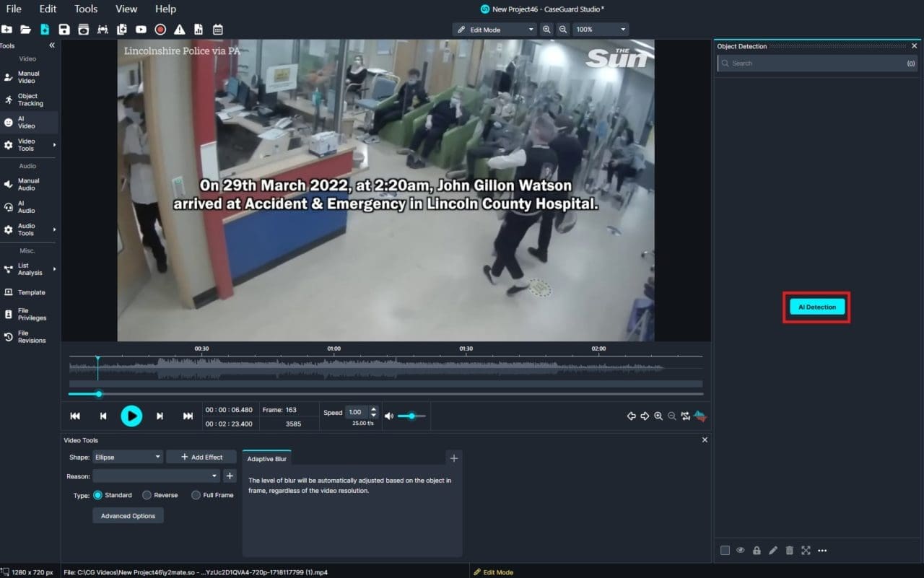Screen dimensions: 924x578
Task: Select the Manual Audio tool
Action: (x=29, y=184)
